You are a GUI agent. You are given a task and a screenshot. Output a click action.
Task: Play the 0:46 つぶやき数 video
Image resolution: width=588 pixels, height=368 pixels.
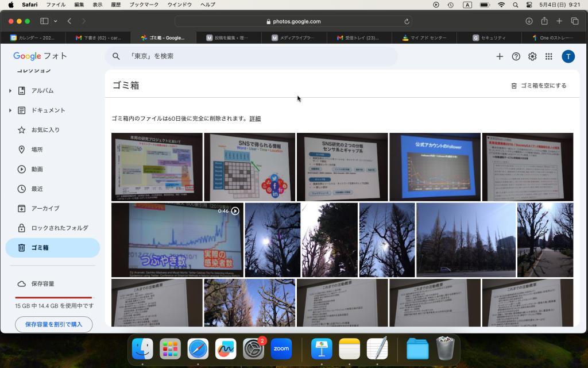[177, 240]
